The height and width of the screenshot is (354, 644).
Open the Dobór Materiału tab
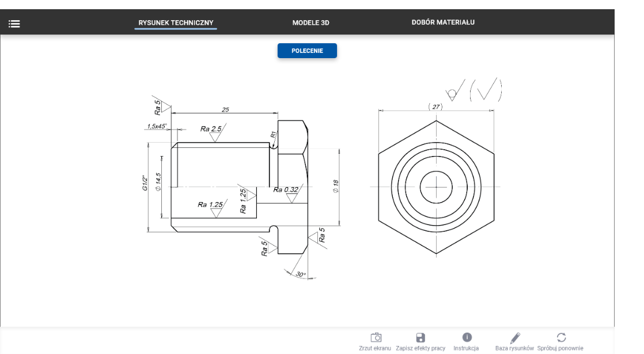(442, 22)
